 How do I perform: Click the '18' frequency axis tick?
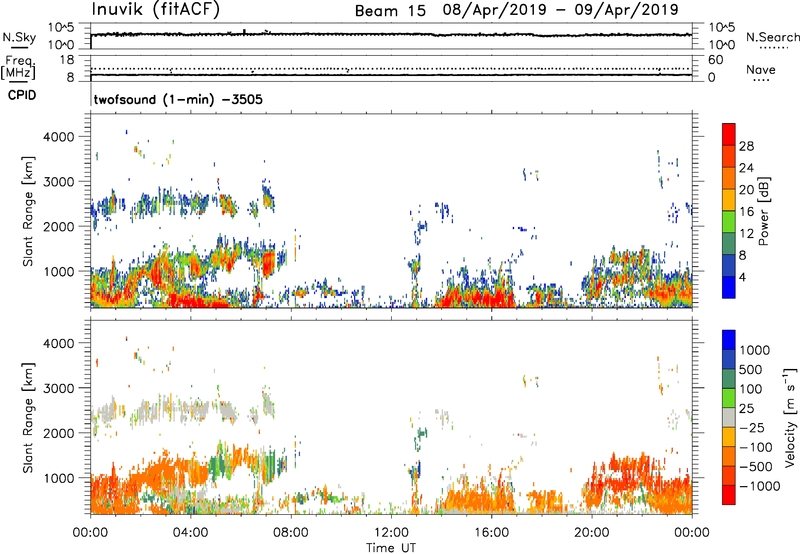pyautogui.click(x=67, y=60)
